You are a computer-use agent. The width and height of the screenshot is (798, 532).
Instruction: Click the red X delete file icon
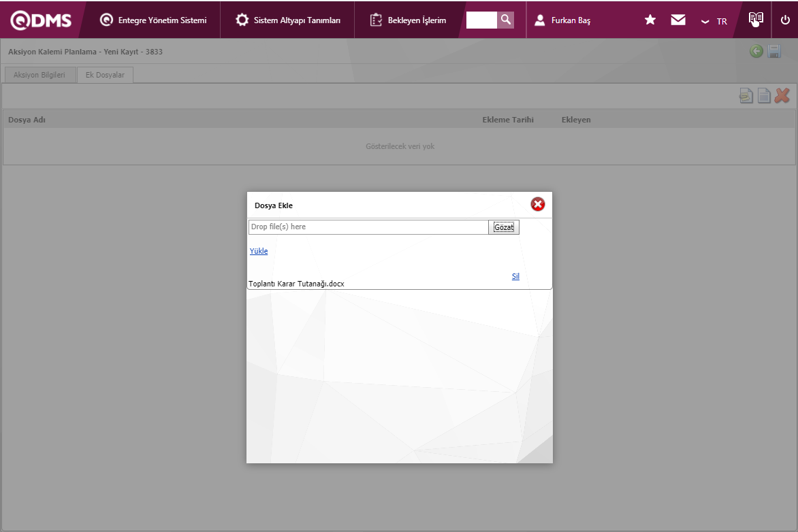(782, 96)
